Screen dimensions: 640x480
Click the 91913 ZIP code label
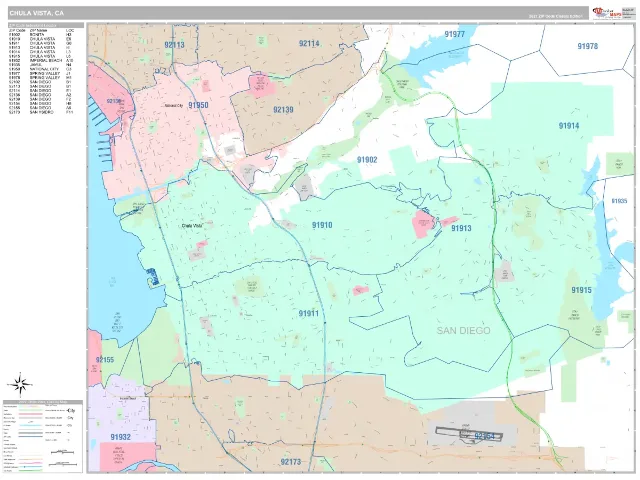click(461, 228)
